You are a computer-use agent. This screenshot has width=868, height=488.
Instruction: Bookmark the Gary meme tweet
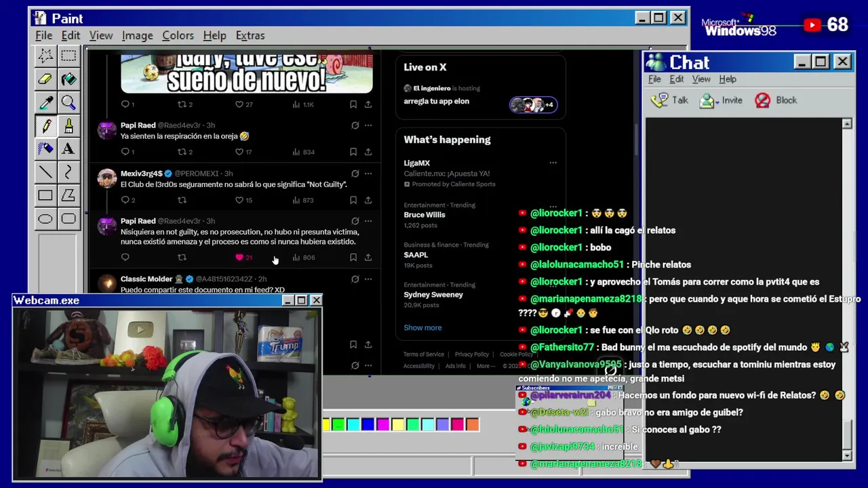pyautogui.click(x=353, y=104)
